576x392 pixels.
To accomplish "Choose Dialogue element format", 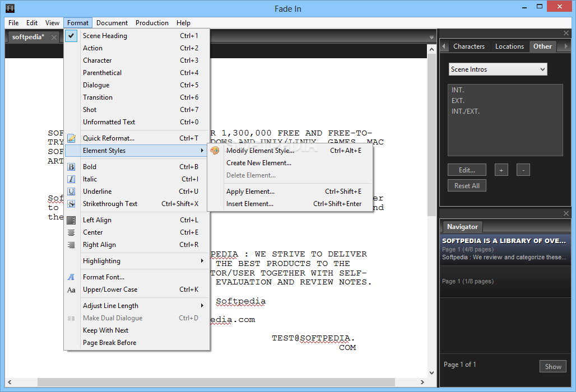I will (x=135, y=85).
